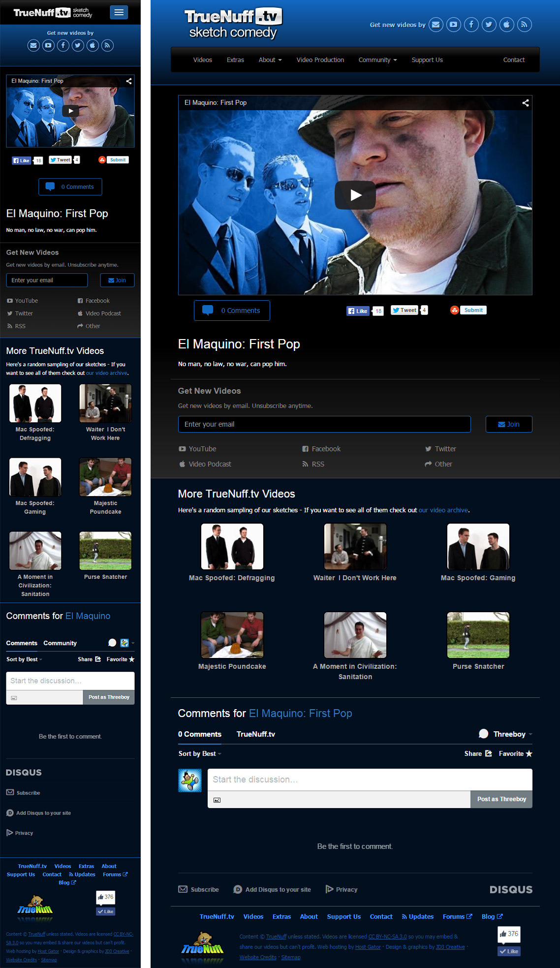Viewport: 560px width, 968px height.
Task: Open Support Us in the main navigation bar
Action: coord(427,60)
